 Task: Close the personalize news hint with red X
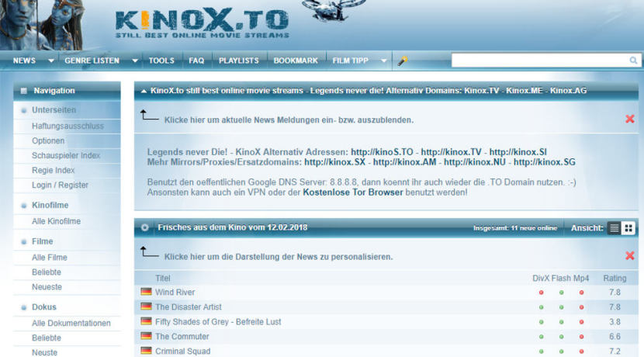coord(629,256)
